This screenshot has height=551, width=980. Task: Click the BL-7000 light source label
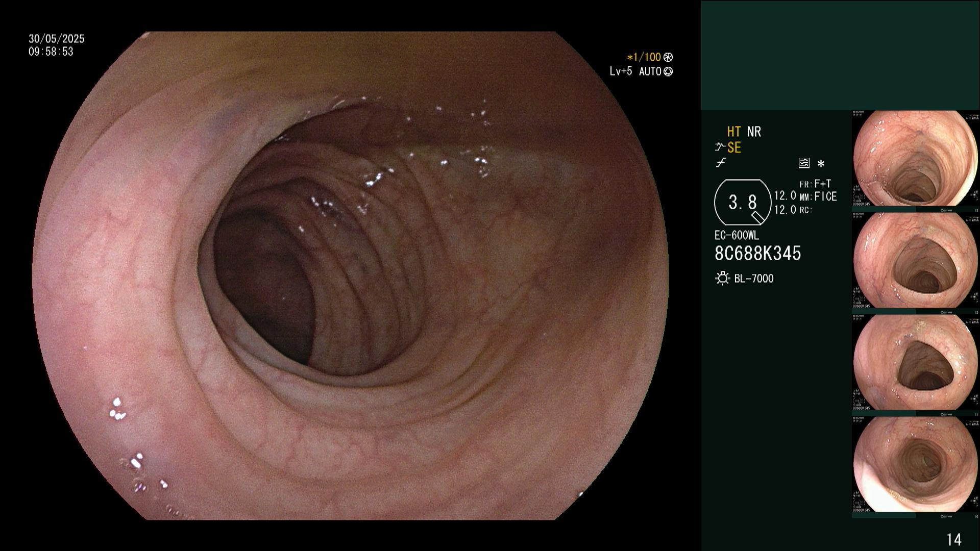(x=754, y=279)
